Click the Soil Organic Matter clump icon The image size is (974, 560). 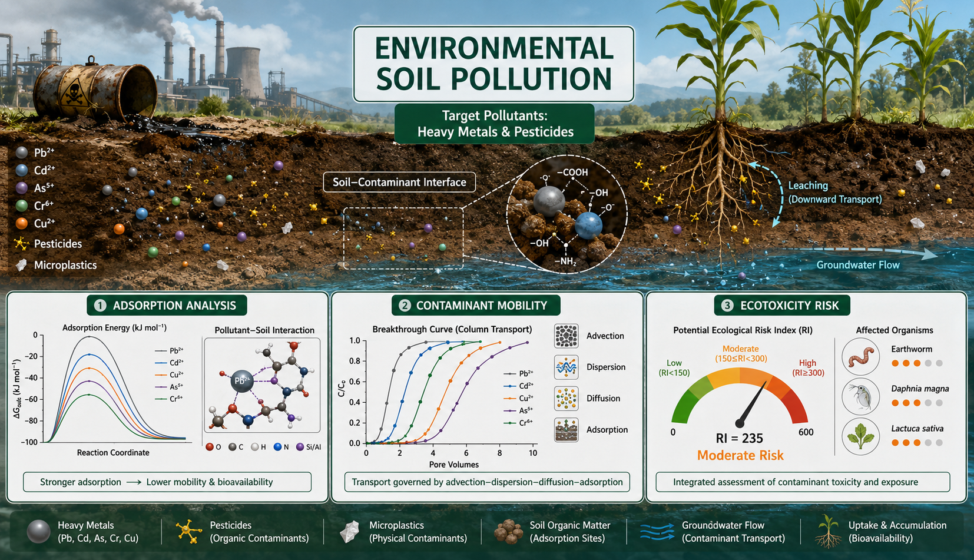pos(508,531)
